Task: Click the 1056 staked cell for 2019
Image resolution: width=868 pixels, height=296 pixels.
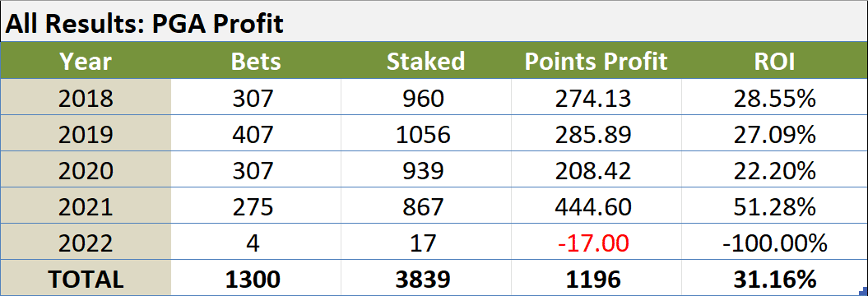Action: tap(425, 135)
